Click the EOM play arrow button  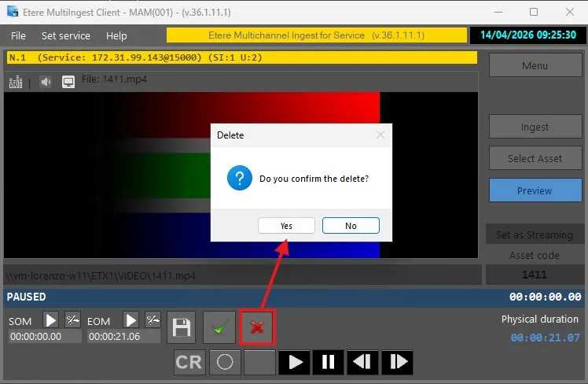pyautogui.click(x=130, y=320)
